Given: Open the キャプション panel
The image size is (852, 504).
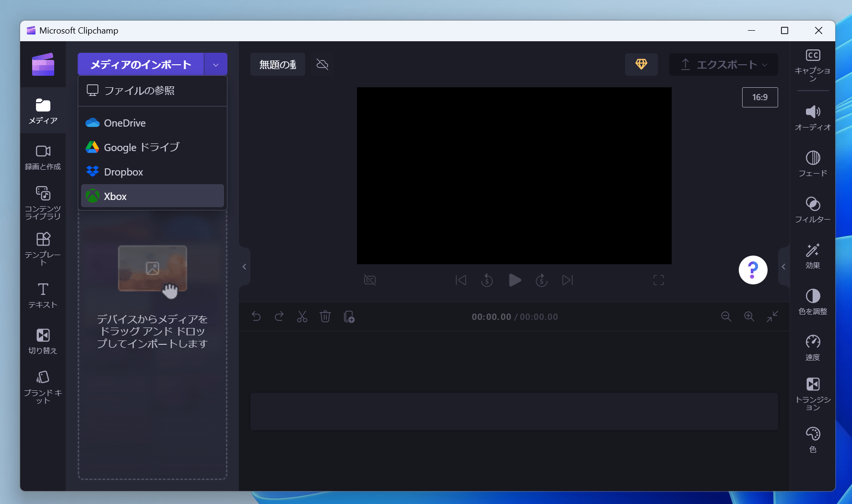Looking at the screenshot, I should [813, 66].
